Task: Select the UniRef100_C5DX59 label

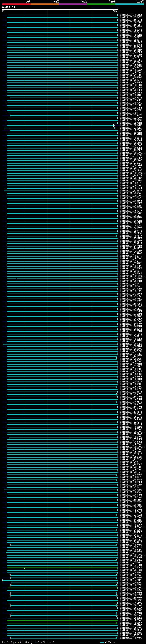Action: (x=131, y=590)
